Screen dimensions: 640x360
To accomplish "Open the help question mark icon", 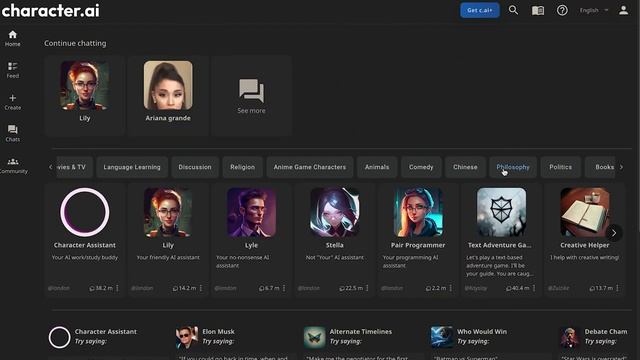I will 562,10.
